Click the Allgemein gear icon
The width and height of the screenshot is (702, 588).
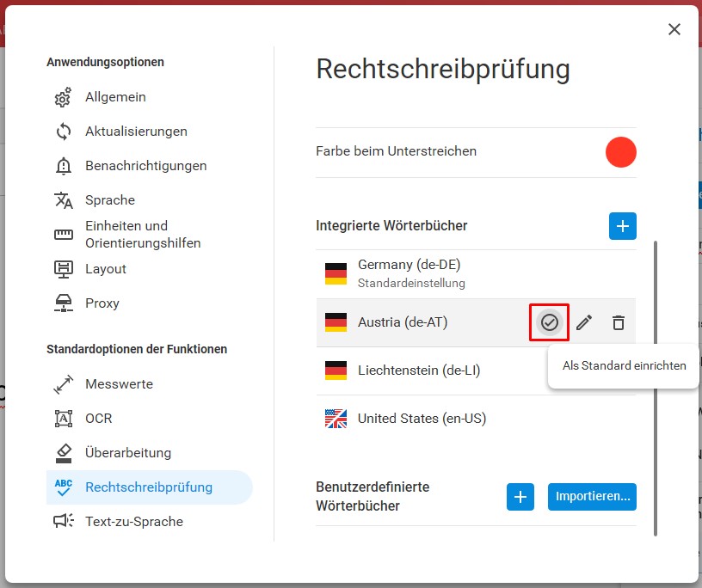63,97
